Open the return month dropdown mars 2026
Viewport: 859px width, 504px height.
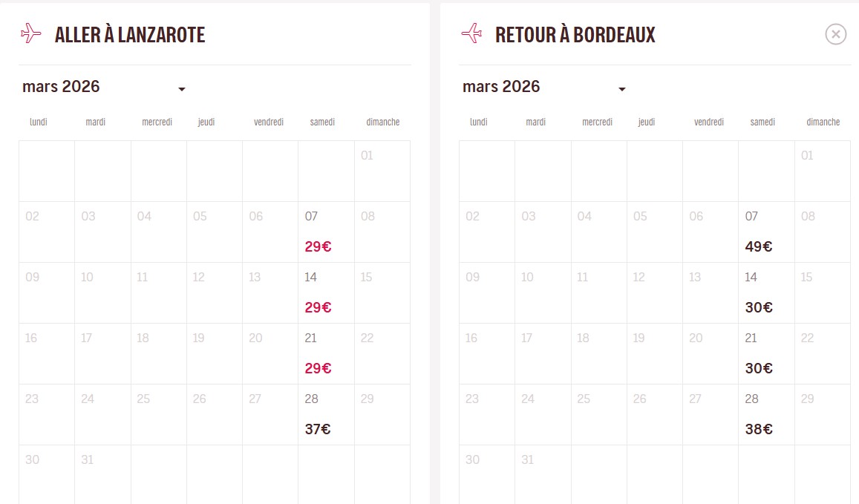point(544,88)
